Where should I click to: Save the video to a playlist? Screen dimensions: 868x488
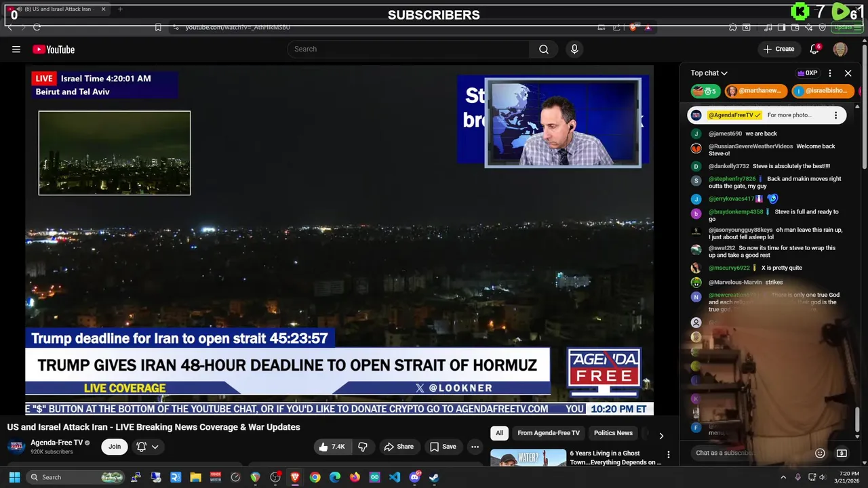click(x=443, y=447)
